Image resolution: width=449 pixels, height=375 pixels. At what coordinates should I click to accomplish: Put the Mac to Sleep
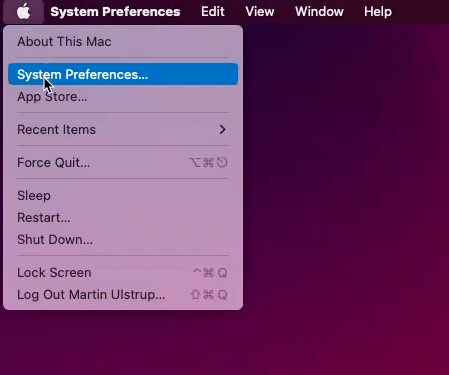[x=123, y=196]
